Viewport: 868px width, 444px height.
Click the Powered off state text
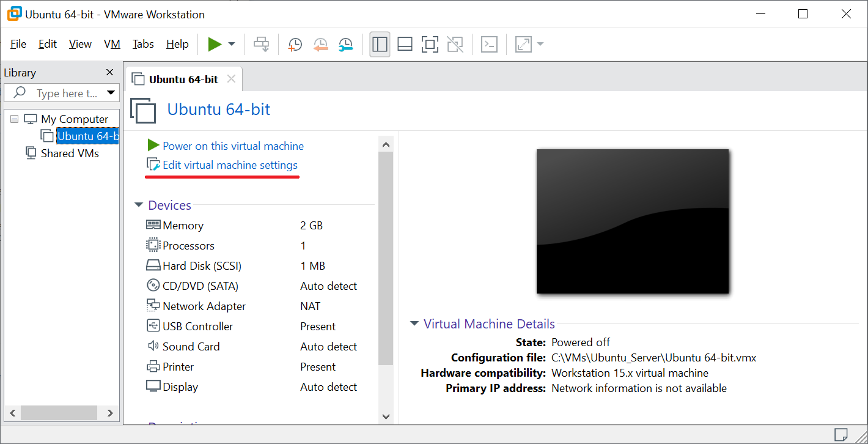[581, 342]
